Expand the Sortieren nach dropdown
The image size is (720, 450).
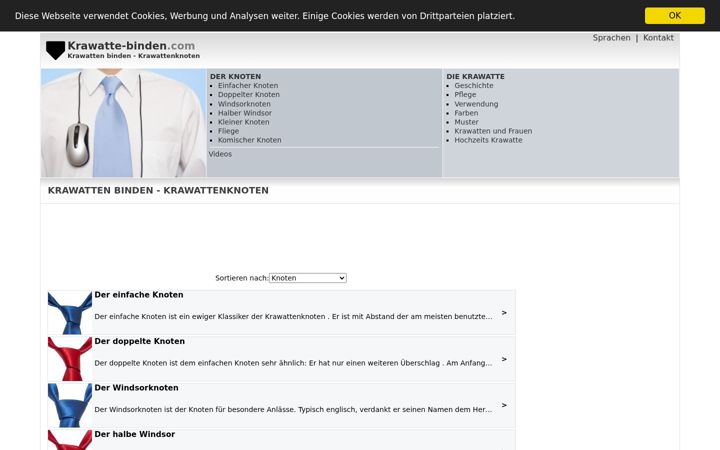click(308, 278)
